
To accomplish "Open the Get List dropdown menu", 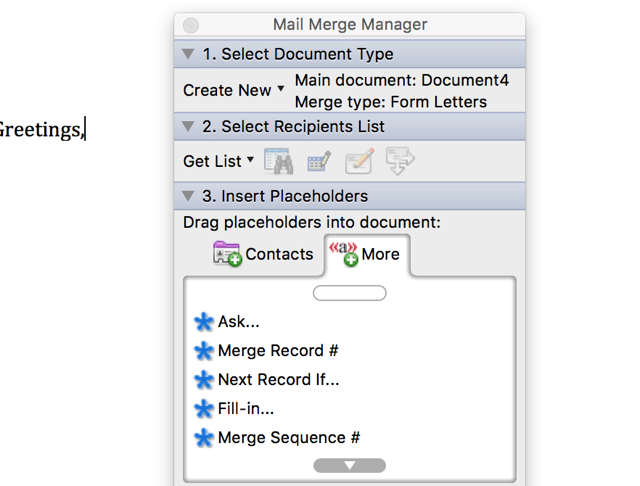I will click(218, 161).
